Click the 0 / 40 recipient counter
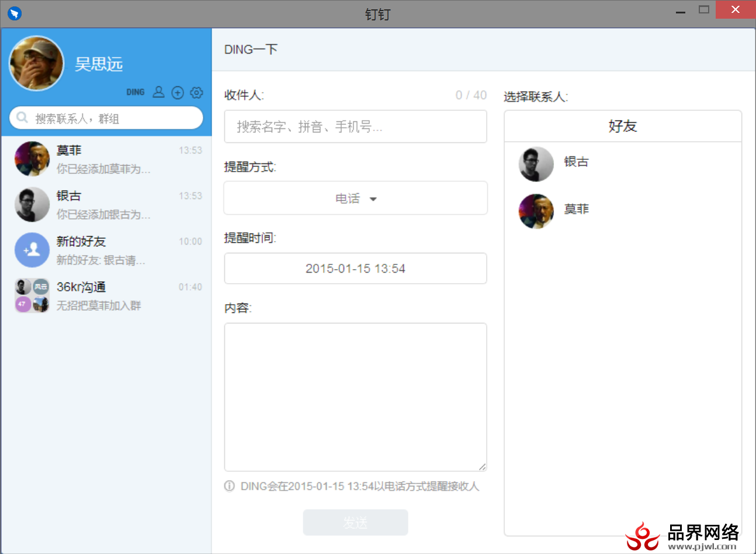The width and height of the screenshot is (756, 554). pos(471,95)
